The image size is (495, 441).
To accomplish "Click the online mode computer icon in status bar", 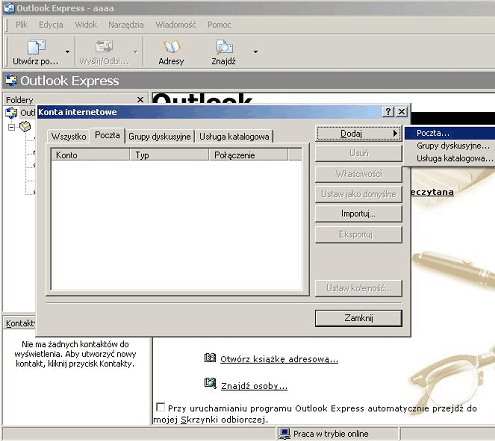I will click(x=284, y=434).
